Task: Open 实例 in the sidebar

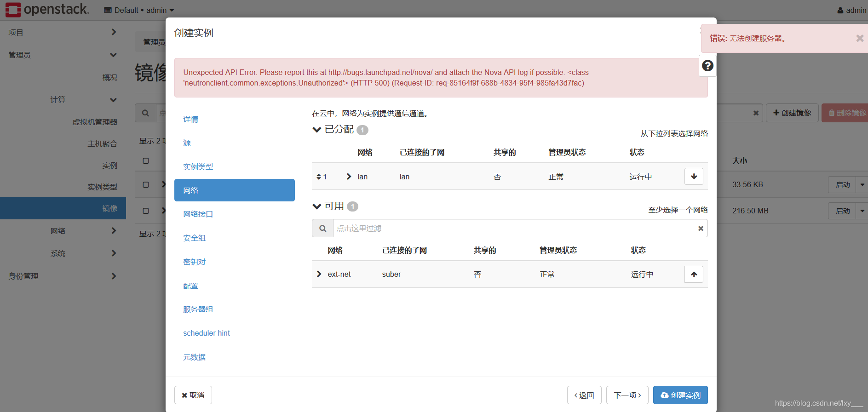Action: [109, 165]
